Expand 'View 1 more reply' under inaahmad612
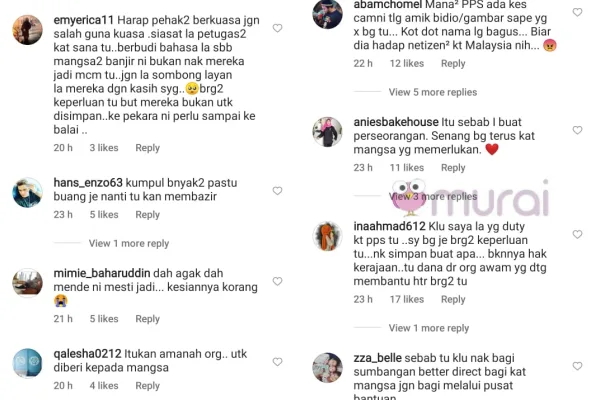 (x=429, y=328)
